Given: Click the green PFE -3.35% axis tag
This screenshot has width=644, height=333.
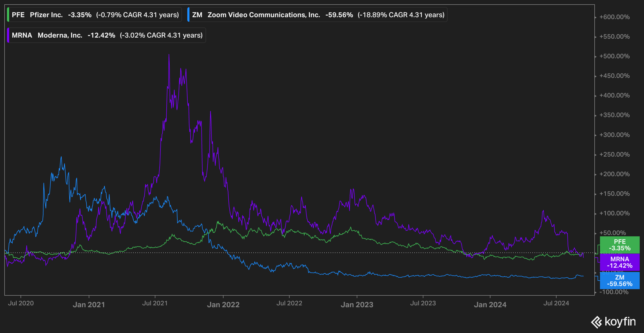Looking at the screenshot, I should [x=619, y=245].
